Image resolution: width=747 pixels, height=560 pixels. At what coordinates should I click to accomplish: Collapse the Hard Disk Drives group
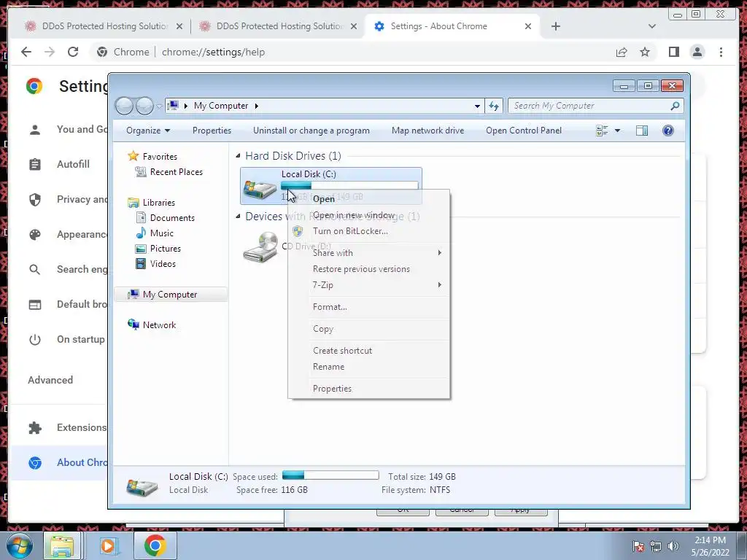(x=239, y=156)
